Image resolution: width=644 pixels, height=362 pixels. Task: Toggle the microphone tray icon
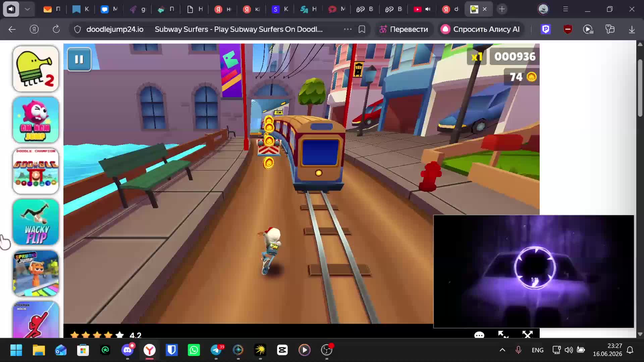click(518, 350)
